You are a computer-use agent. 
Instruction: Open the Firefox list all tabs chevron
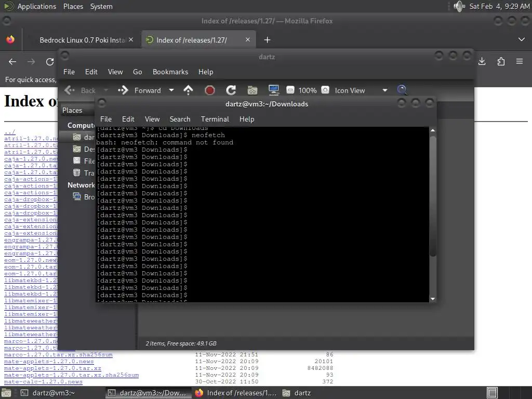click(x=522, y=39)
